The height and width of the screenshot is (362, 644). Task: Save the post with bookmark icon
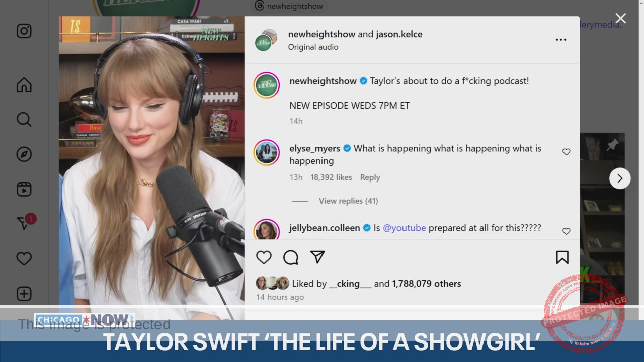[x=562, y=257]
